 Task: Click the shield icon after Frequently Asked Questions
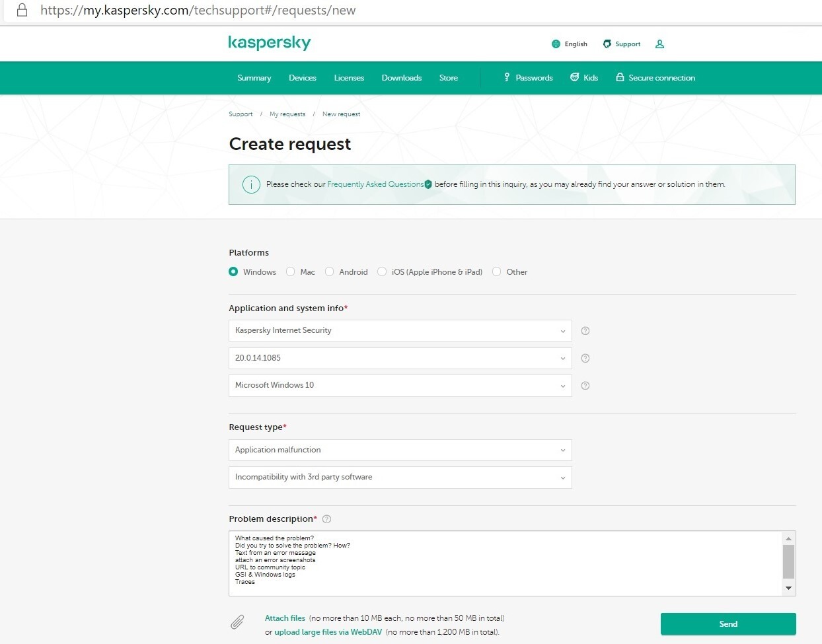click(428, 184)
